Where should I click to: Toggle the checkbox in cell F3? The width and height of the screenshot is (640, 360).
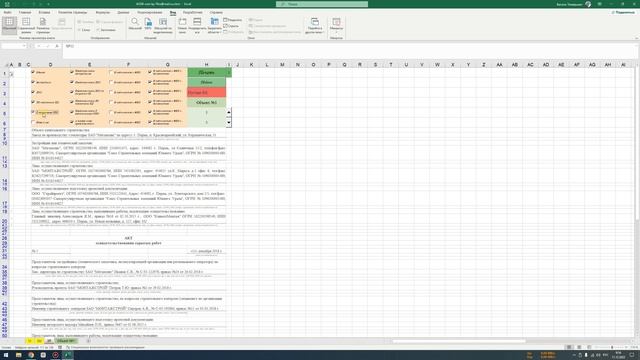tap(111, 92)
